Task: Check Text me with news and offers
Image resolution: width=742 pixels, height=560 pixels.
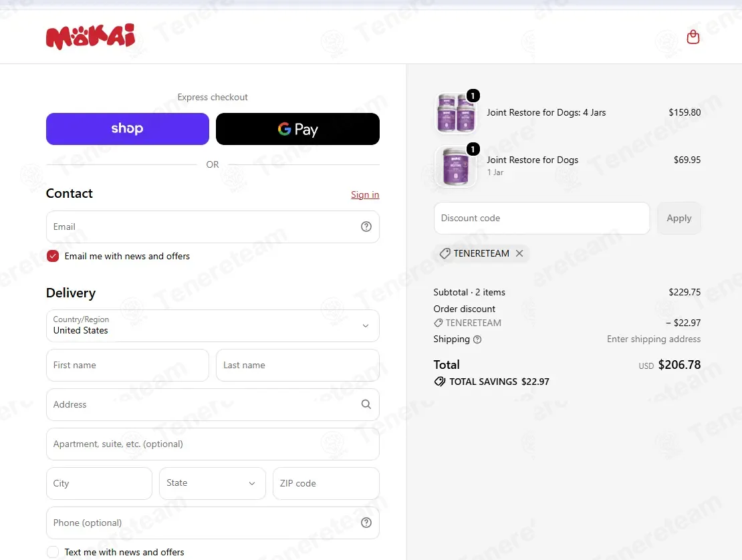Action: click(x=53, y=552)
